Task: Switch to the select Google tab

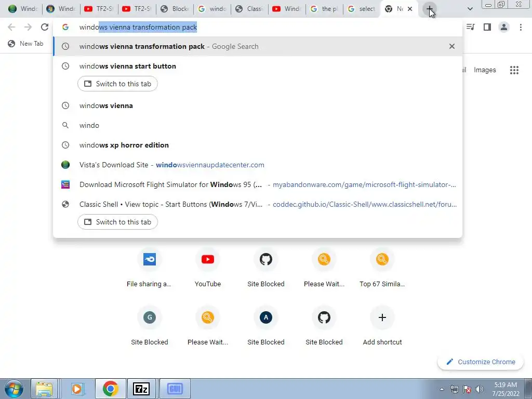Action: click(x=362, y=9)
